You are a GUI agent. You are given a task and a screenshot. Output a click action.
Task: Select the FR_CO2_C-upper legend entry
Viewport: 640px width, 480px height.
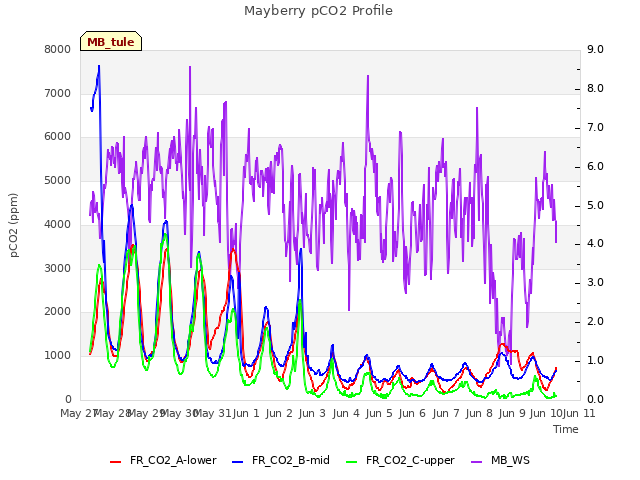pyautogui.click(x=400, y=460)
